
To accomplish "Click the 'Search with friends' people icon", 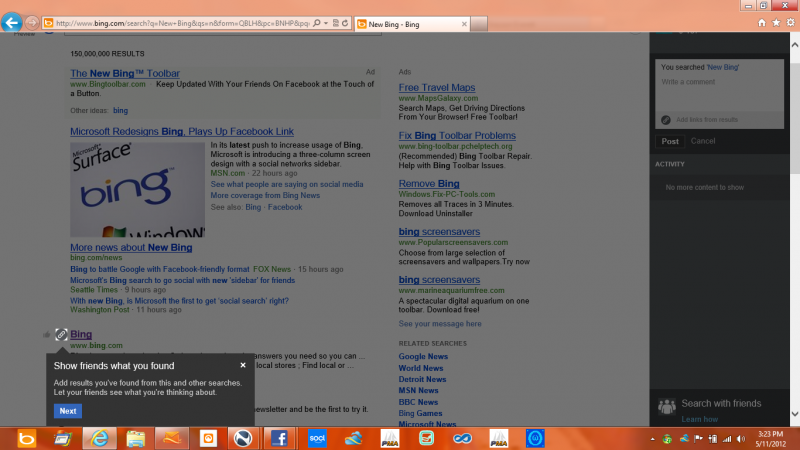I will [x=666, y=406].
